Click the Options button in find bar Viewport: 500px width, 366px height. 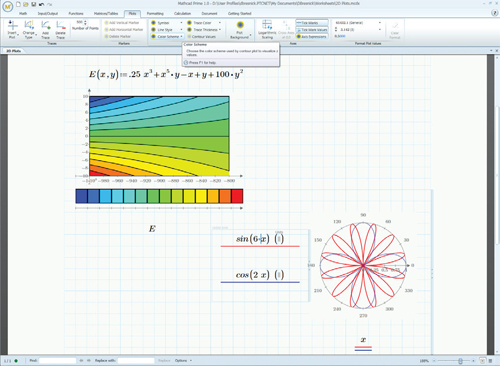(183, 360)
